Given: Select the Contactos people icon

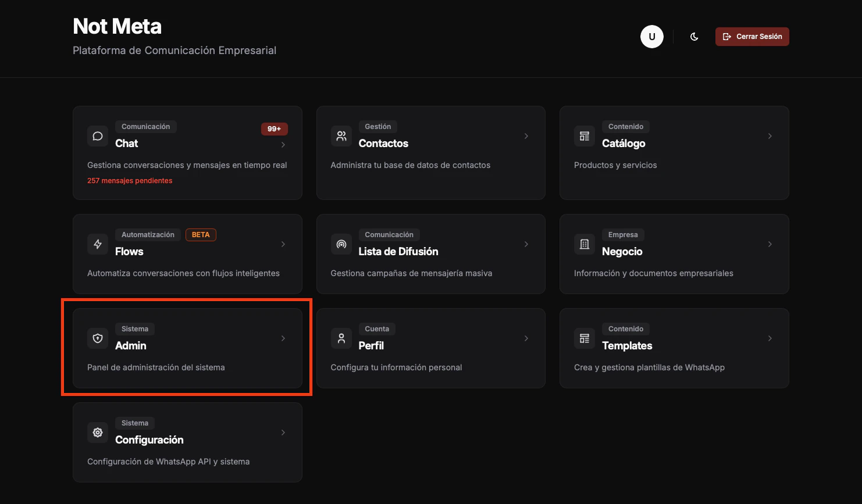Looking at the screenshot, I should click(341, 135).
